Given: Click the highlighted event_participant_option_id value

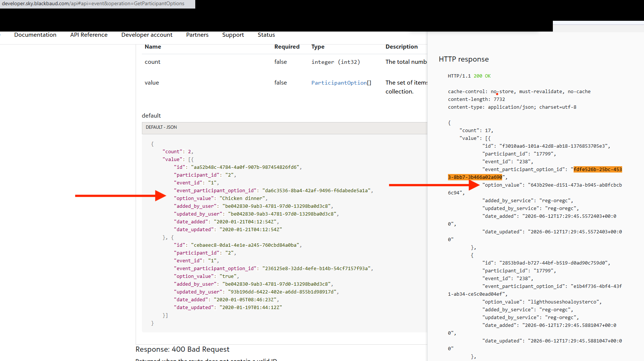Looking at the screenshot, I should coord(535,173).
